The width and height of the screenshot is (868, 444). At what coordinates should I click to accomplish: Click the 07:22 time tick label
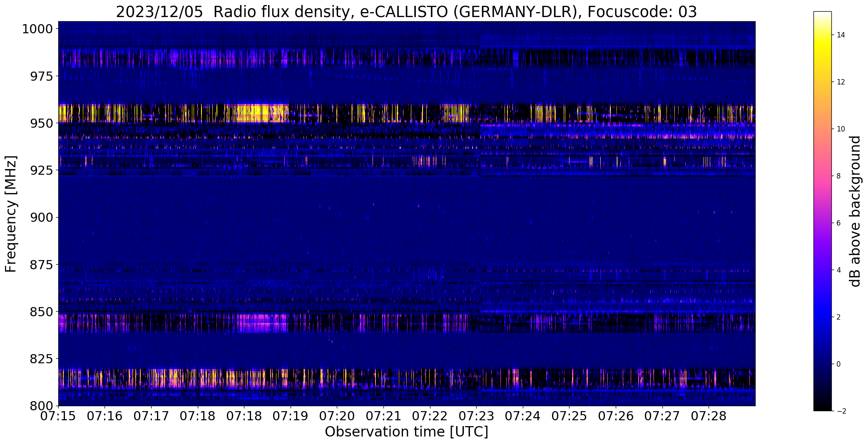click(x=430, y=416)
